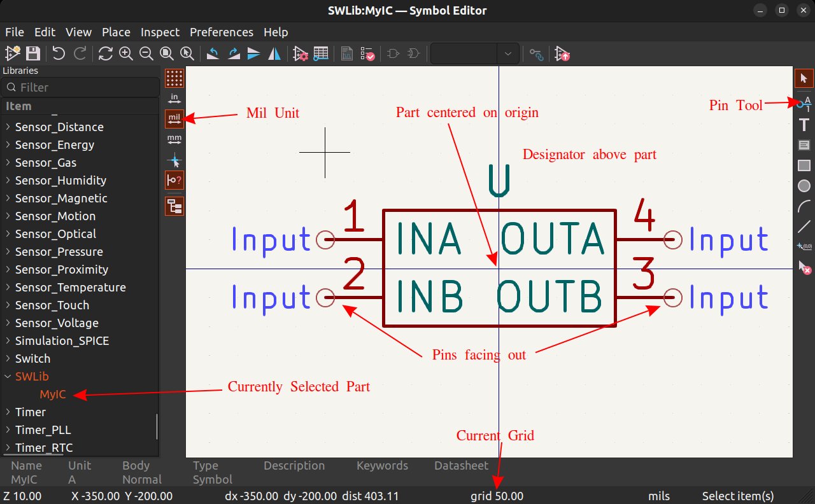Refresh the view with the Redraw icon
The image size is (815, 504).
tap(105, 53)
